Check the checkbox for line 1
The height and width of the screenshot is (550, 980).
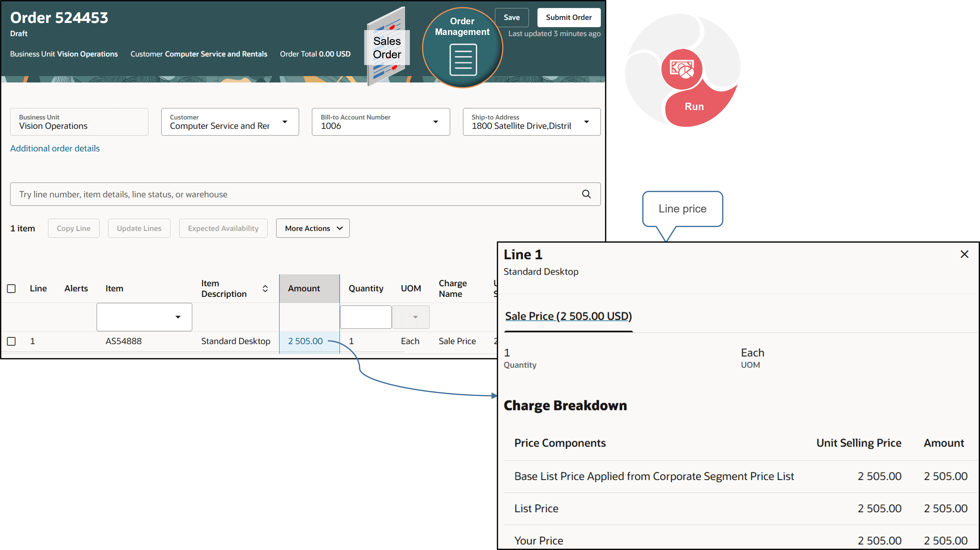click(11, 341)
